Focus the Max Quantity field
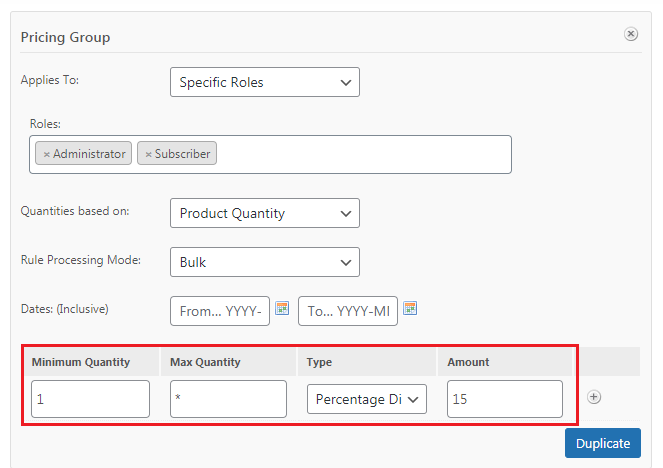 coord(228,399)
